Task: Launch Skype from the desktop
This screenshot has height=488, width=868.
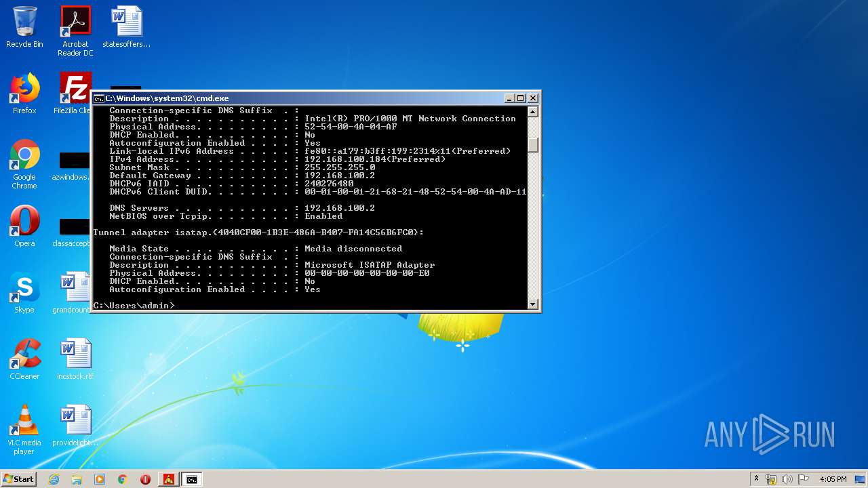Action: pos(24,293)
